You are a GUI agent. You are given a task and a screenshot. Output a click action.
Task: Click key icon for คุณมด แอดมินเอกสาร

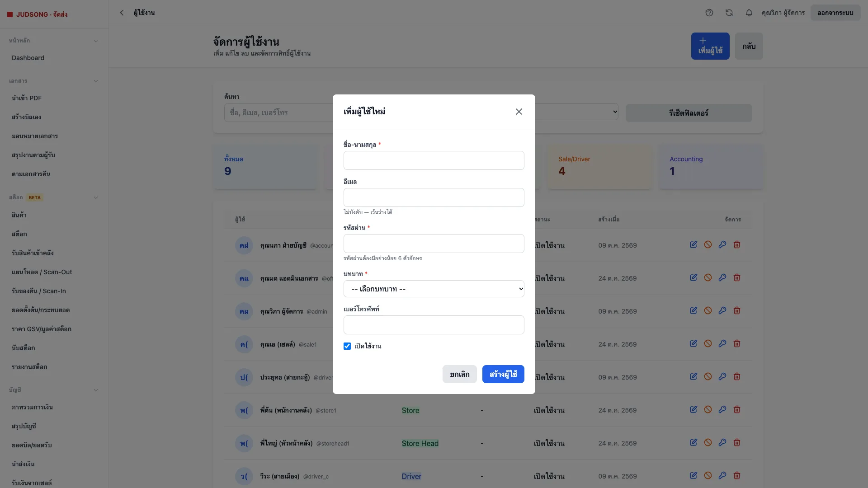pos(722,277)
